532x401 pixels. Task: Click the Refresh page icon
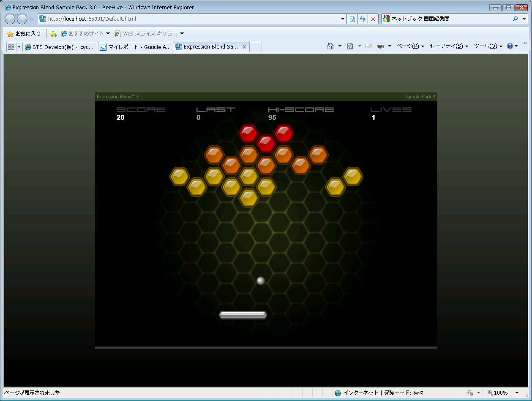coord(362,19)
